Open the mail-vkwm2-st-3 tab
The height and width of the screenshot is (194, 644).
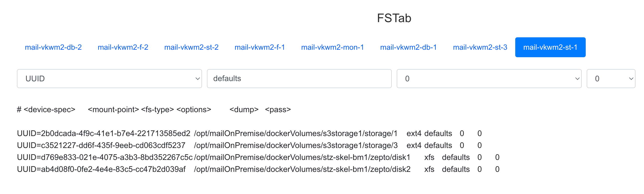[x=480, y=47]
